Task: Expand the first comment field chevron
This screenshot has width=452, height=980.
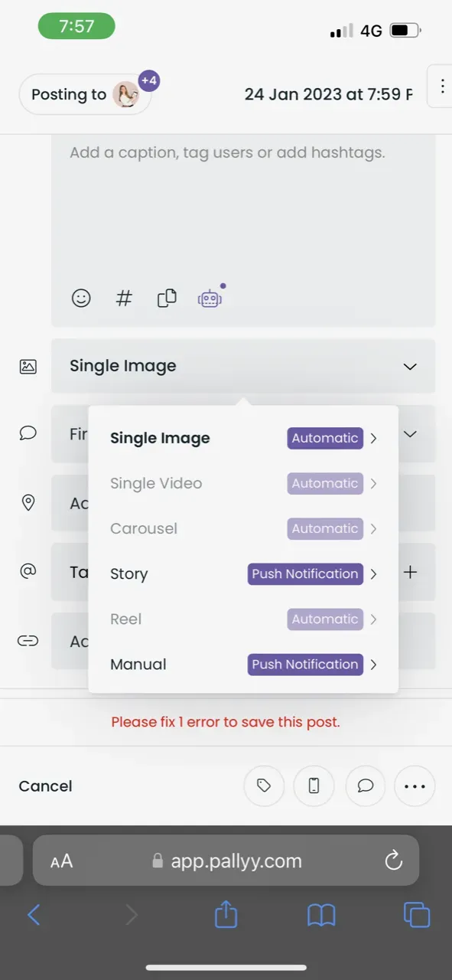Action: [411, 434]
